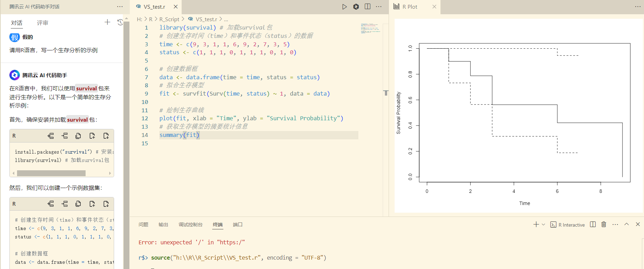Click the horizontal scrollbar of install.packages code block
This screenshot has width=644, height=269.
click(51, 173)
